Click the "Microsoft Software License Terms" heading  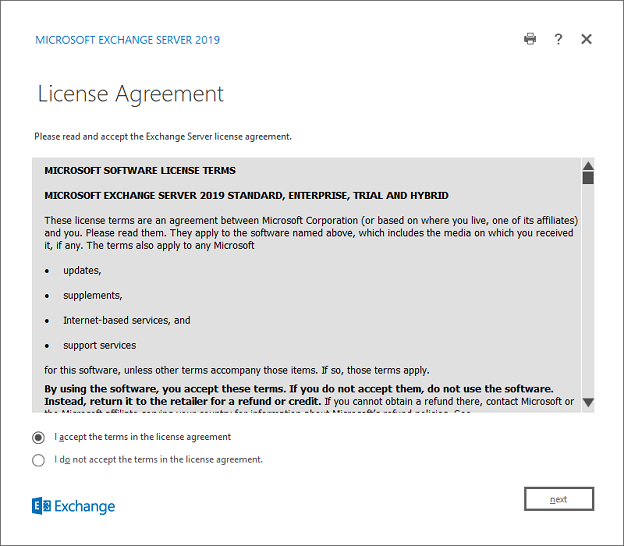[x=140, y=171]
